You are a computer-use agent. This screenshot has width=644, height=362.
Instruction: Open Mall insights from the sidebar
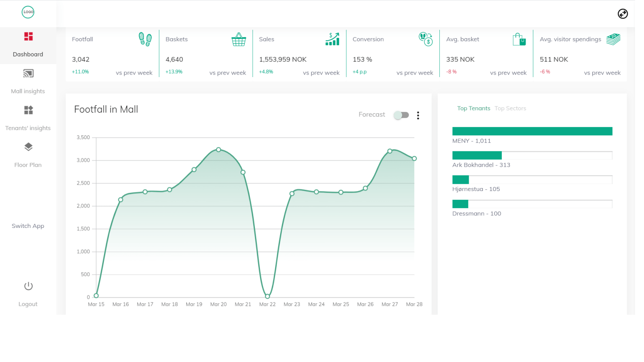click(28, 73)
